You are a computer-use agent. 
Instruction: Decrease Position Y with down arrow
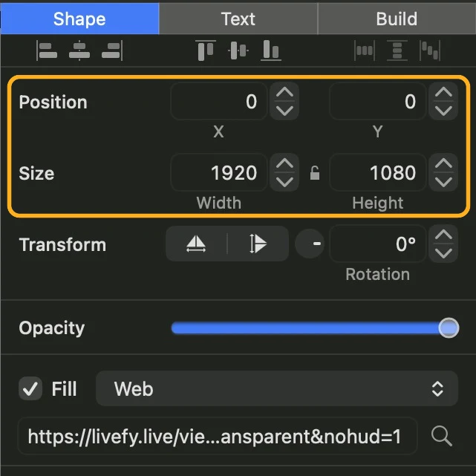click(443, 111)
